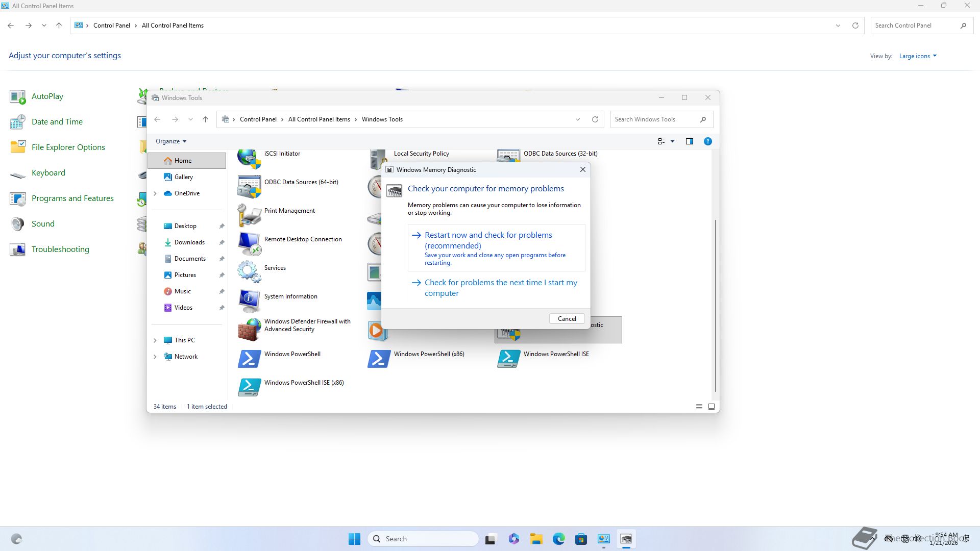This screenshot has height=551, width=980.
Task: Launch Windows PowerShell ISE icon
Action: [x=508, y=358]
